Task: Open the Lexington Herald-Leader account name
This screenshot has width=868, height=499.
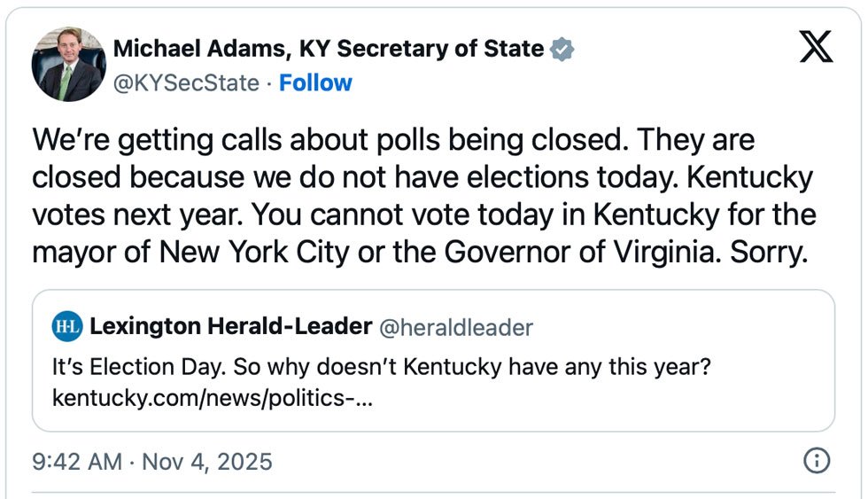Action: [230, 327]
